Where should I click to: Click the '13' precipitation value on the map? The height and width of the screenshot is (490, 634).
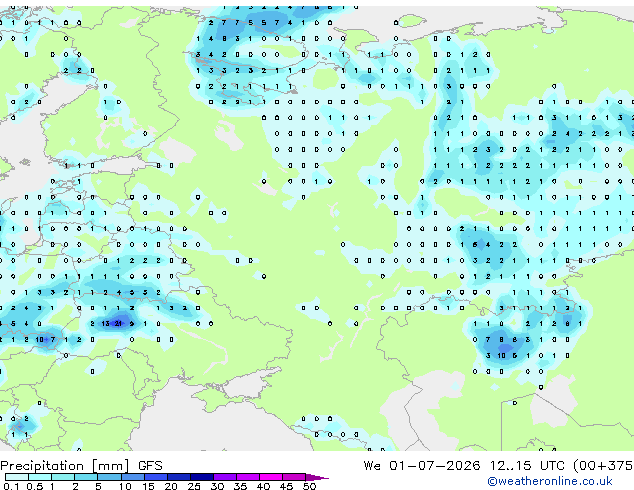click(x=105, y=323)
